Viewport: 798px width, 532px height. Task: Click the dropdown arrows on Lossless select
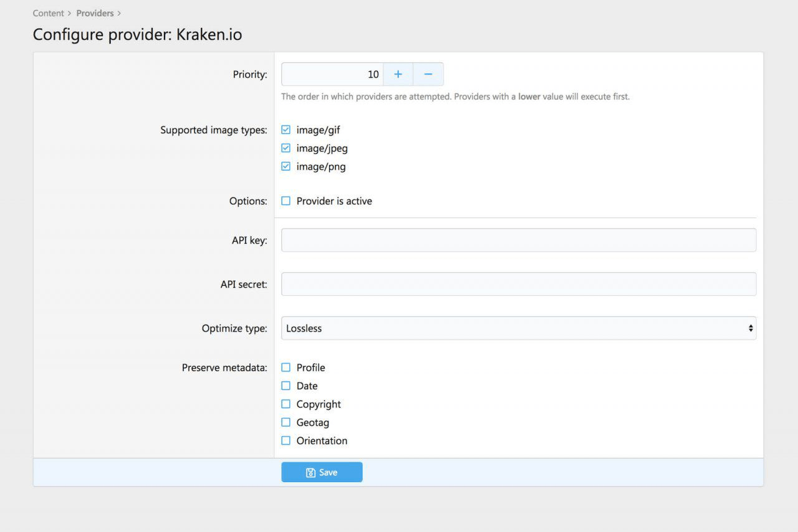tap(751, 328)
